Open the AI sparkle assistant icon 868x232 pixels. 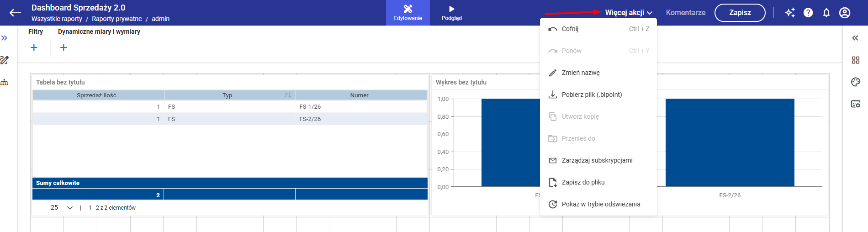click(x=790, y=13)
